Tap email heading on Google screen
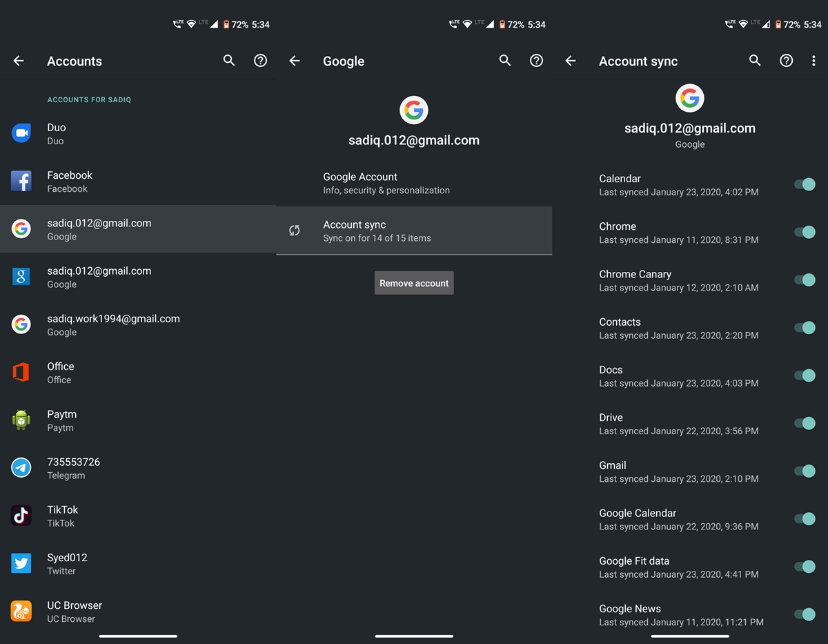Image resolution: width=828 pixels, height=644 pixels. 414,140
